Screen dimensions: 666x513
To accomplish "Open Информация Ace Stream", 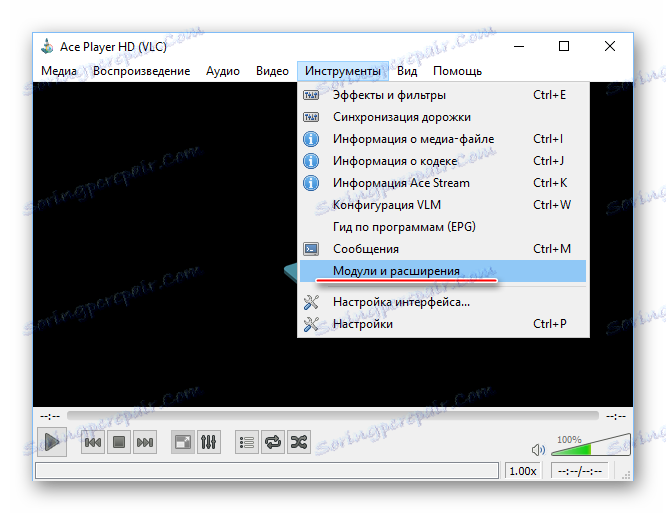I will (x=443, y=183).
